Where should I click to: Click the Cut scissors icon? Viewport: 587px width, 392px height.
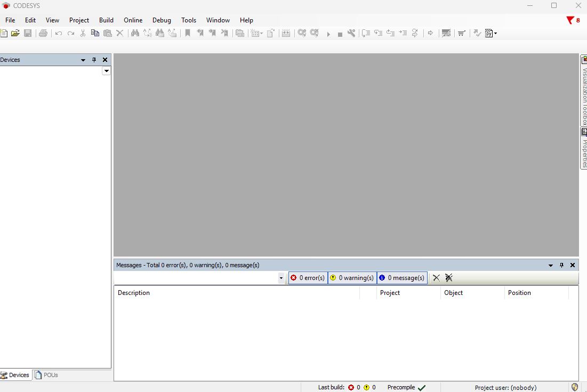[83, 33]
